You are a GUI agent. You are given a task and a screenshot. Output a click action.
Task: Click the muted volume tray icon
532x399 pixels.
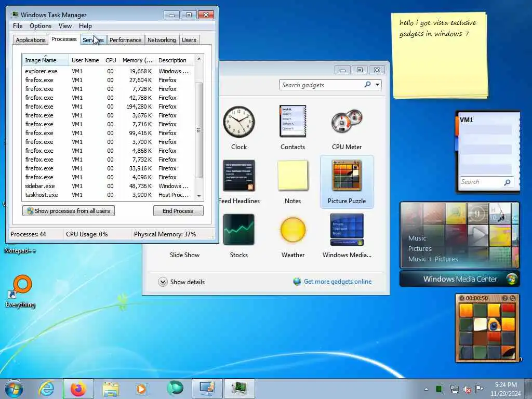click(x=467, y=389)
